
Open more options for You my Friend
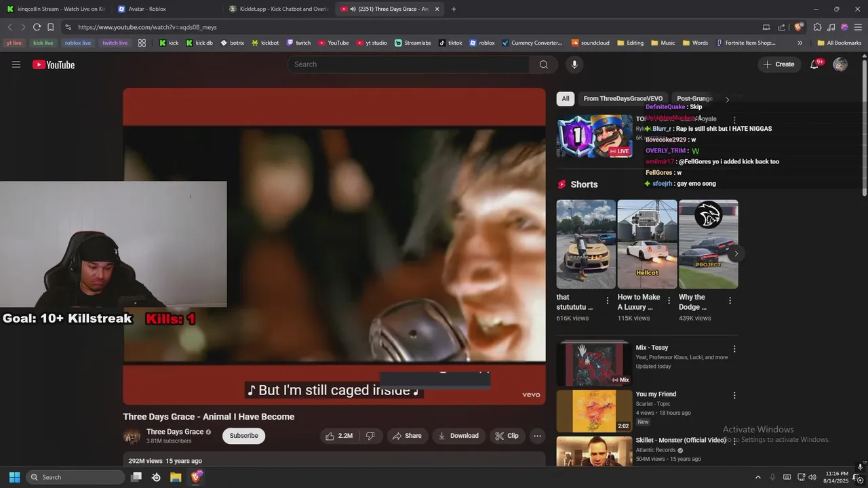coord(734,395)
